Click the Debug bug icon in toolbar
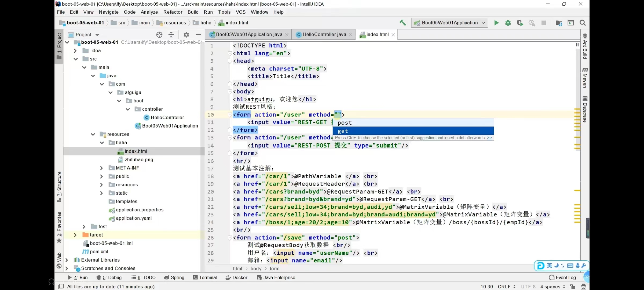Screen dimensions: 644x290 click(x=508, y=23)
